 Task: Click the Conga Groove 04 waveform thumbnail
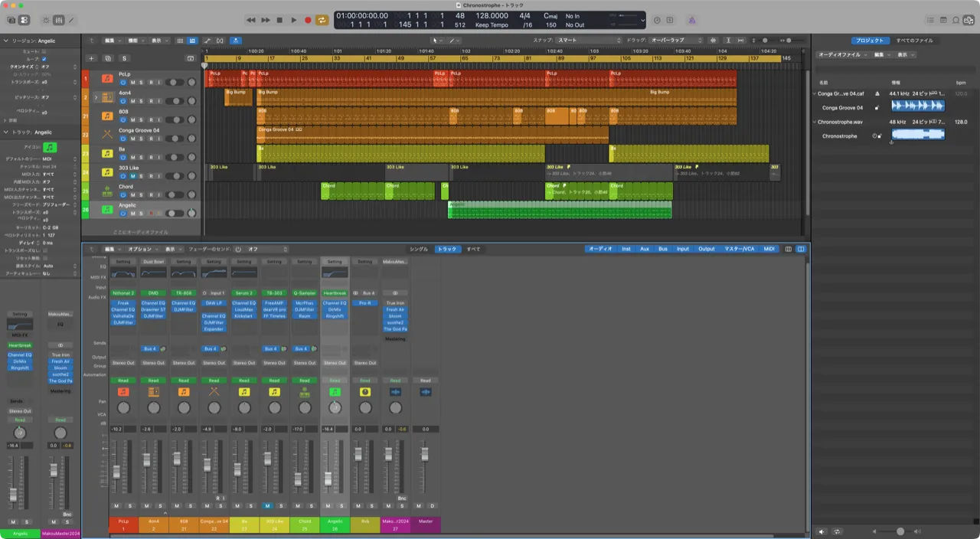pyautogui.click(x=917, y=106)
